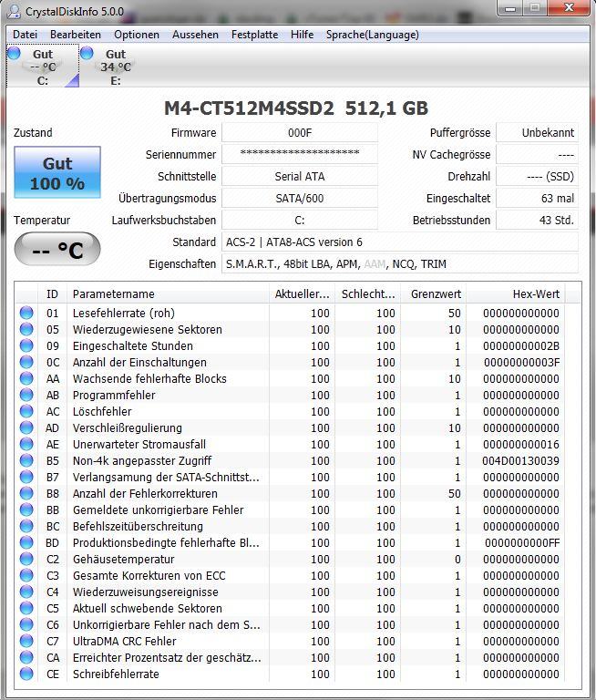Click the Eingeschaltet value 63 mal
Viewport: 596px width, 700px height.
538,198
